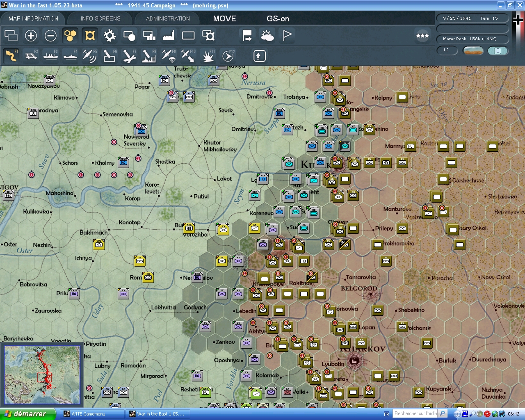Click the SEC counter near Chernigov
The width and height of the screenshot is (525, 420).
(x=9, y=195)
